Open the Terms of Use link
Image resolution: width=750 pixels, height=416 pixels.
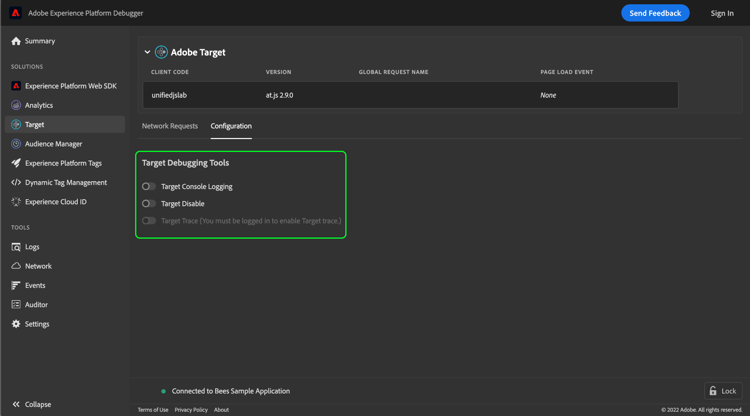[x=153, y=410]
